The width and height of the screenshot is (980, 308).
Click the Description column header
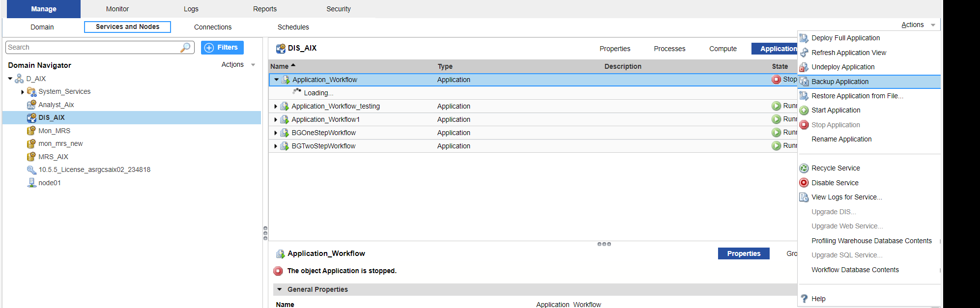pos(623,66)
